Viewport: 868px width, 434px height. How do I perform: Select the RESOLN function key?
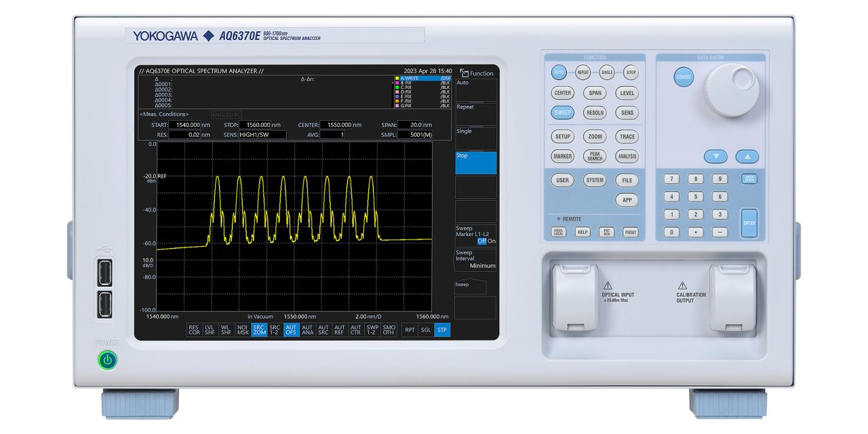(x=595, y=113)
